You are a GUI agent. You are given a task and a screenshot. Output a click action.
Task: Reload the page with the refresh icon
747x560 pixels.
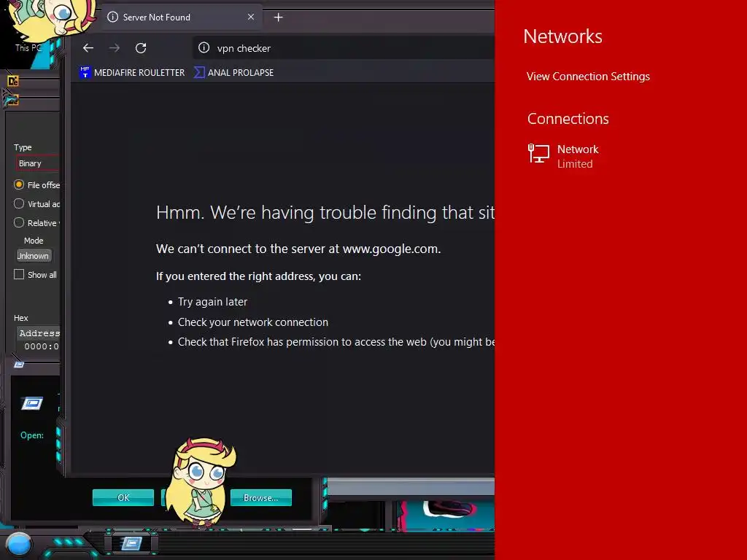141,48
